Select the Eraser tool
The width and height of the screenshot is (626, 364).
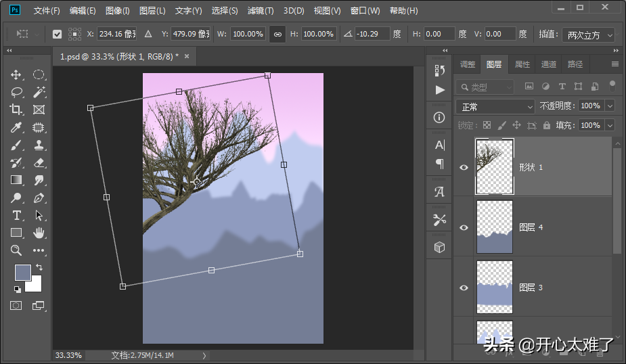click(39, 162)
